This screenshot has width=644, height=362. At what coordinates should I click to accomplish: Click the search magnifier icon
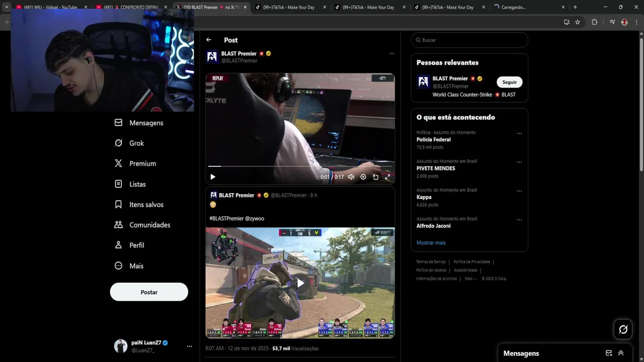tap(418, 40)
